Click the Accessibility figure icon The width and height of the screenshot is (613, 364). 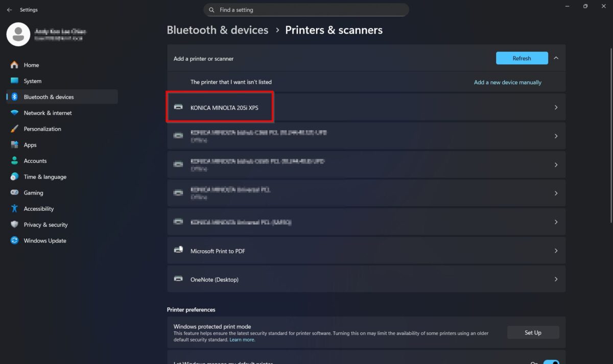(x=14, y=209)
